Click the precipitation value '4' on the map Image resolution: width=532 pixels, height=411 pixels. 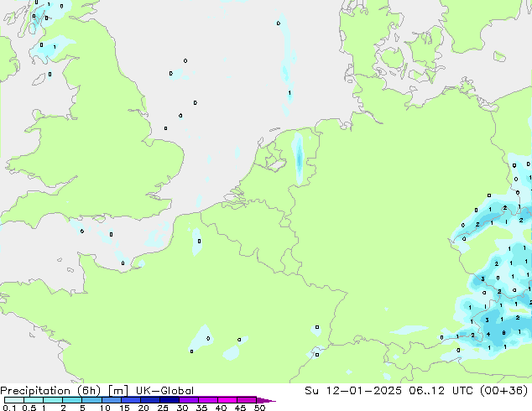488,334
